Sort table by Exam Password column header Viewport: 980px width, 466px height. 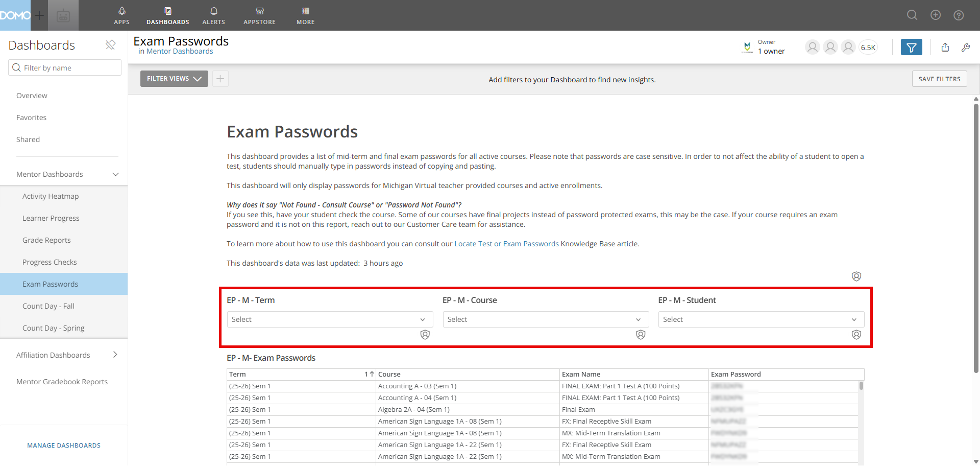(786, 375)
